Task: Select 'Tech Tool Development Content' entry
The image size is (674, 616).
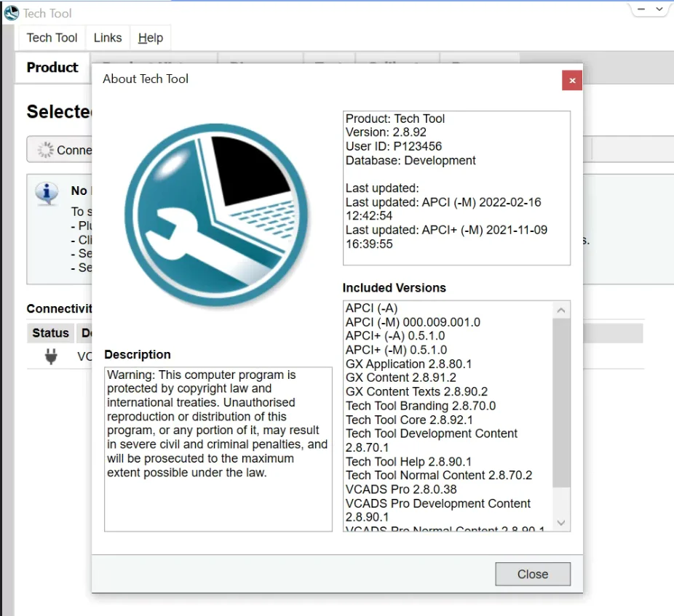Action: pos(431,440)
